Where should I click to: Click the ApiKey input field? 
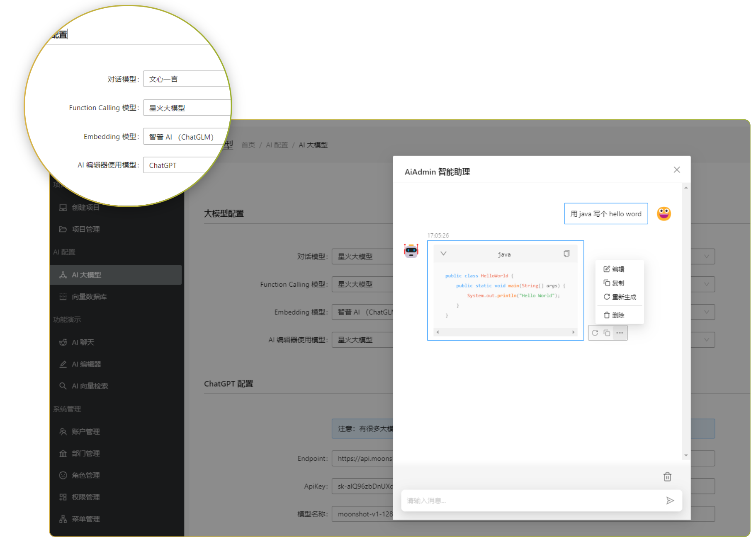pyautogui.click(x=362, y=486)
